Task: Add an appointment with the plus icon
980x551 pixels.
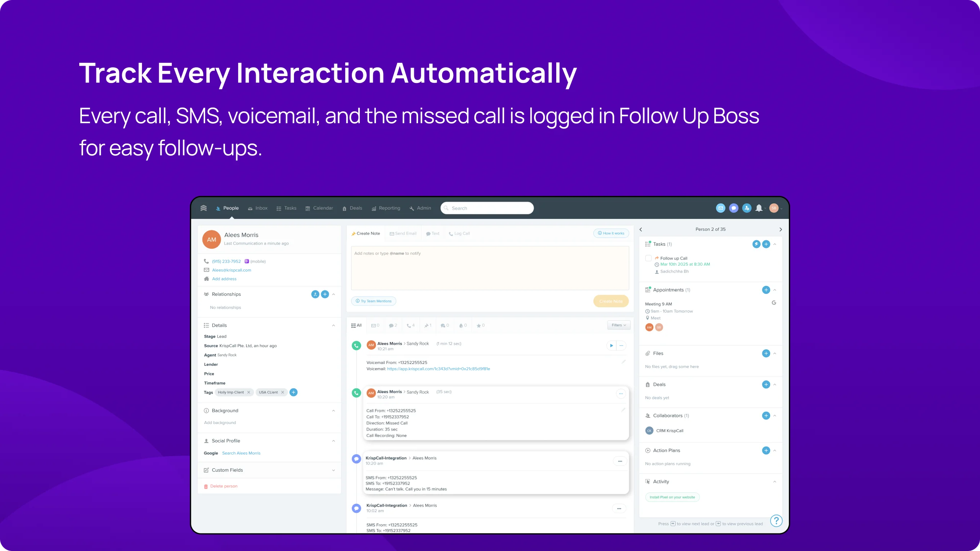Action: pyautogui.click(x=766, y=290)
